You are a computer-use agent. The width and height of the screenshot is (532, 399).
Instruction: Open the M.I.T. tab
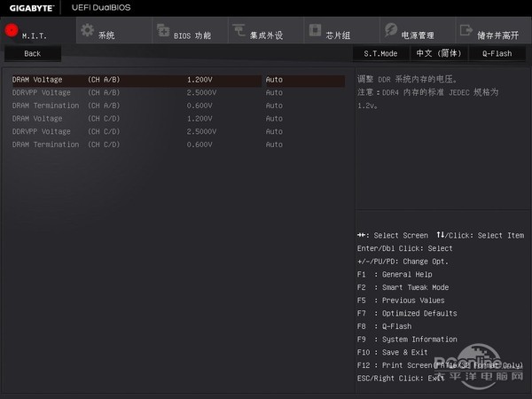(38, 30)
